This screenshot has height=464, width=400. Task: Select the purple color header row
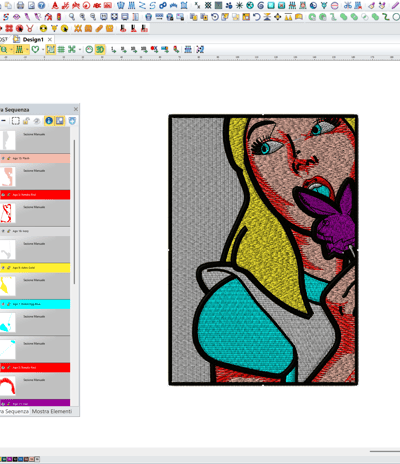pyautogui.click(x=35, y=403)
